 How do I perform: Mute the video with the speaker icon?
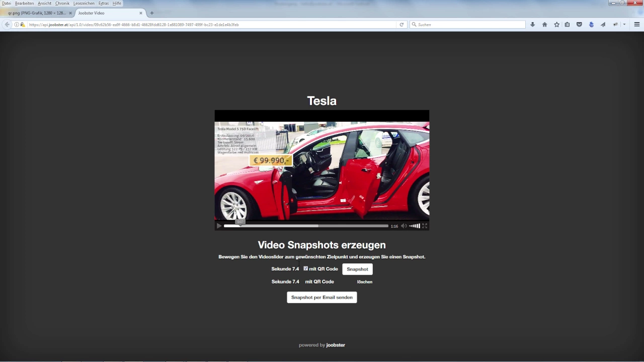pyautogui.click(x=404, y=226)
